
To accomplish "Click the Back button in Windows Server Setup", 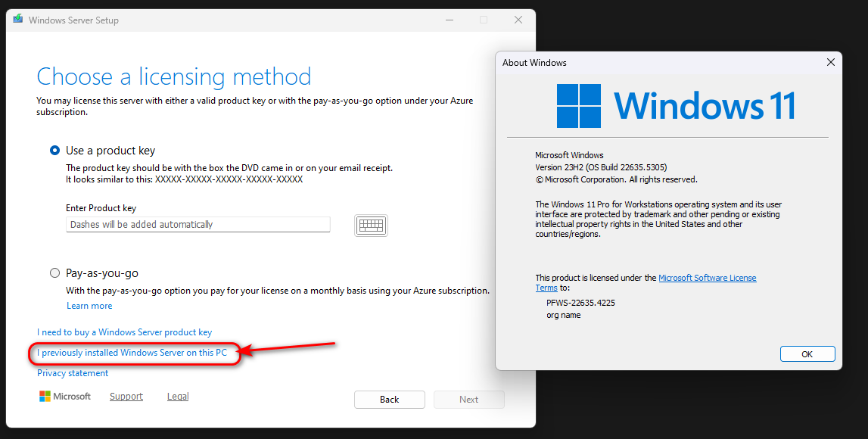I will point(390,400).
